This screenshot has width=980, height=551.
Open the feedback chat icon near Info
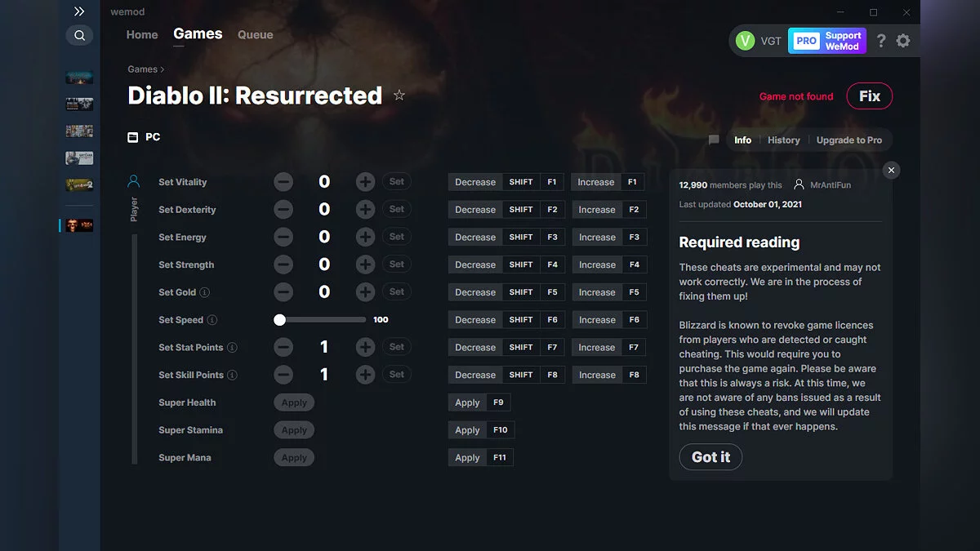pyautogui.click(x=713, y=140)
